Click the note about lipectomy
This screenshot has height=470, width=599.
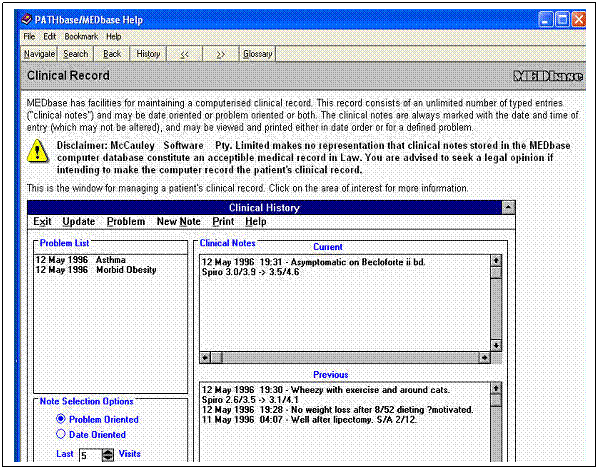point(309,420)
